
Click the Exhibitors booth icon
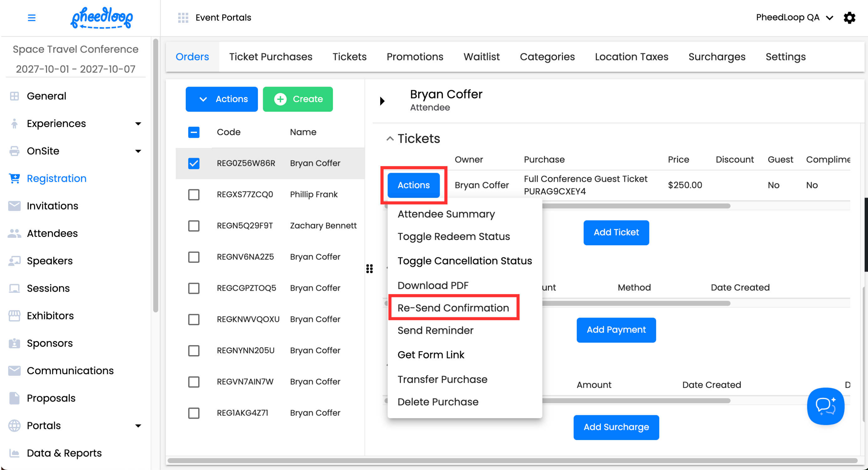click(x=14, y=316)
